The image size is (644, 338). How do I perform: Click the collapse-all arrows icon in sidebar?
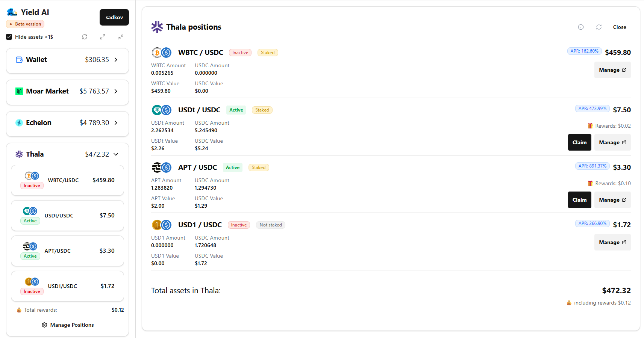click(121, 37)
